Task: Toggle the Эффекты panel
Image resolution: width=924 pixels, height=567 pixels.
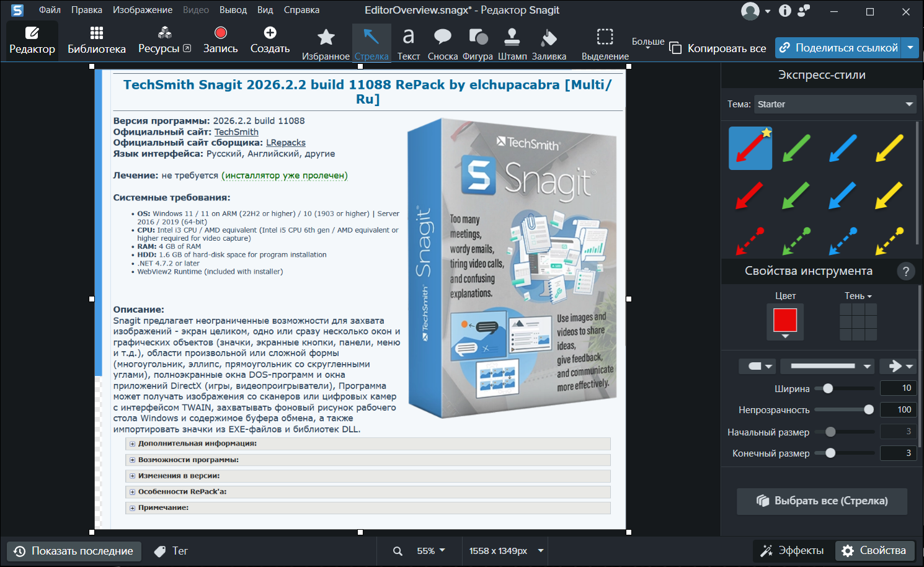Action: click(x=793, y=550)
